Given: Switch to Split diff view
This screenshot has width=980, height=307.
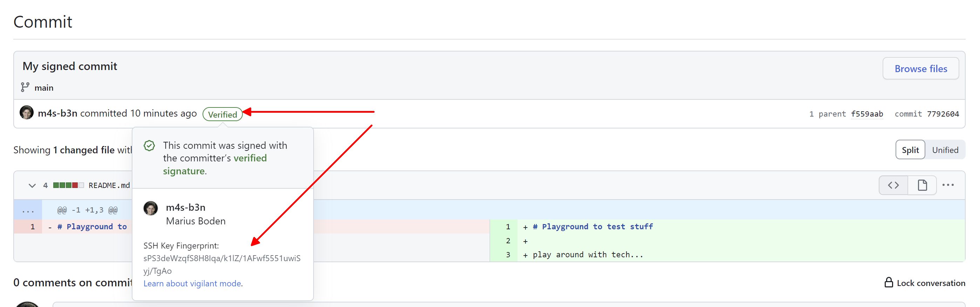Looking at the screenshot, I should click(910, 150).
